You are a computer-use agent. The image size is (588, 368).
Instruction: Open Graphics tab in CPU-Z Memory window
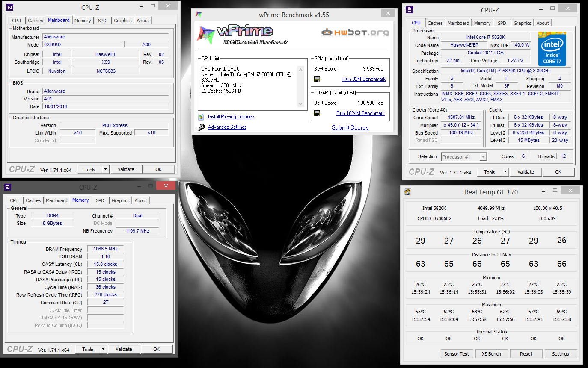[121, 200]
